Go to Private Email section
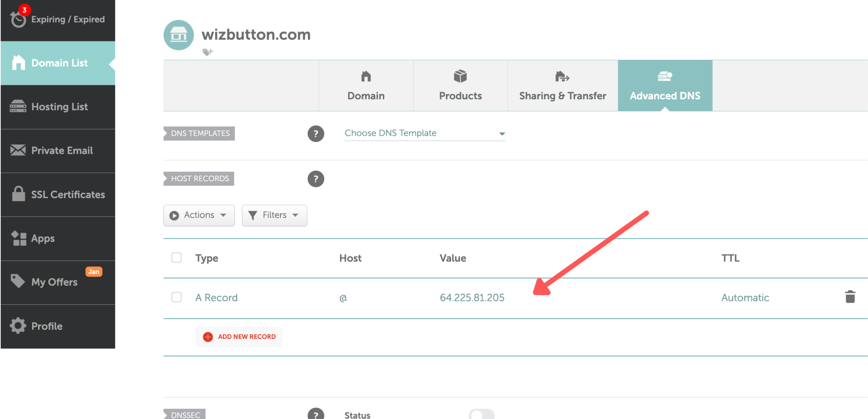Viewport: 868px width, 419px height. (x=62, y=150)
